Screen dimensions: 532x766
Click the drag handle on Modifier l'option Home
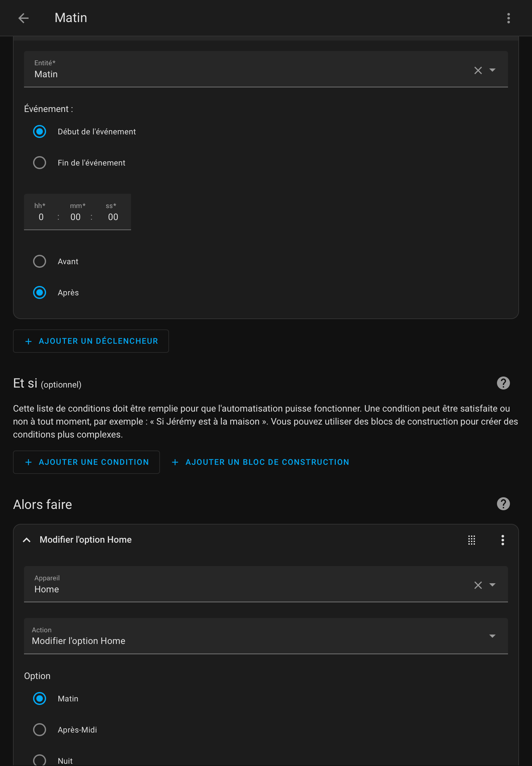click(471, 540)
